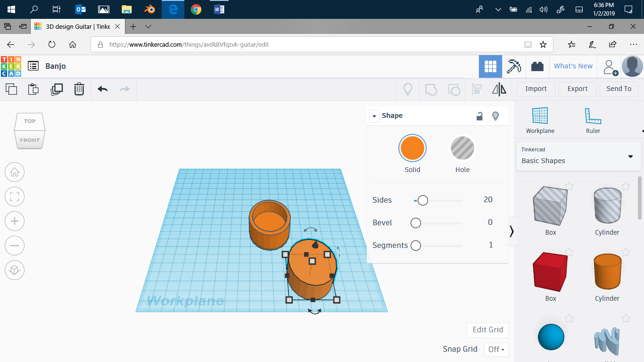Open the Basic Shapes category dropdown

point(579,156)
